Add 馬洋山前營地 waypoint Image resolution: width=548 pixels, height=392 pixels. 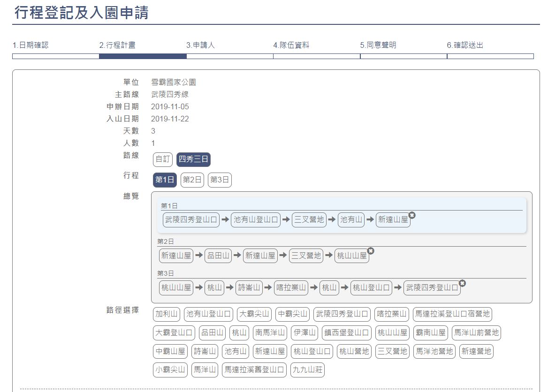[x=476, y=333]
